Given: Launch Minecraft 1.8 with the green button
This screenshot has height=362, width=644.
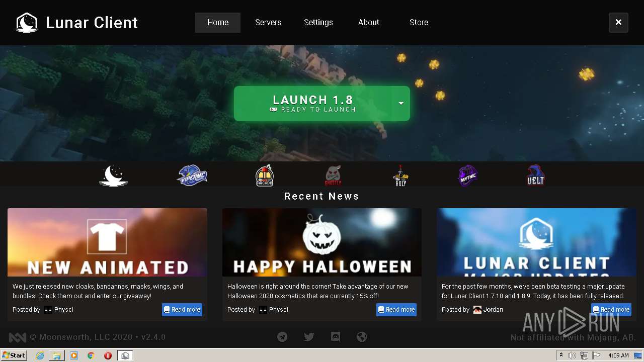Looking at the screenshot, I should 313,104.
